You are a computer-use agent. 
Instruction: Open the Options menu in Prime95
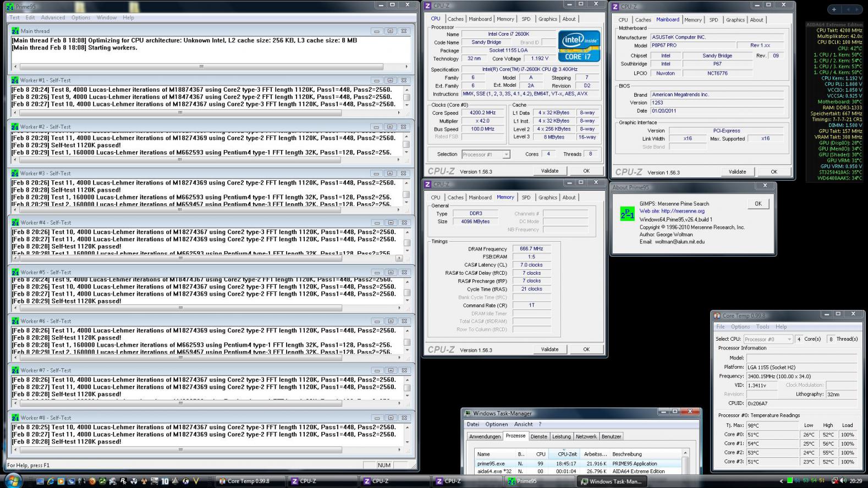pos(81,18)
